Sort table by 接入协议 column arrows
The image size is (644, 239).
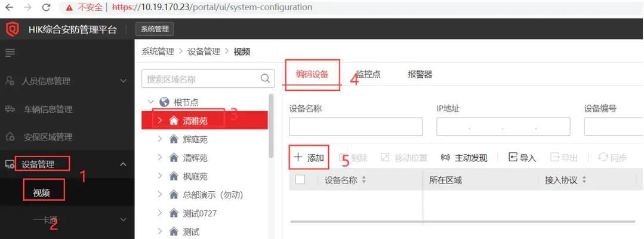coord(584,180)
